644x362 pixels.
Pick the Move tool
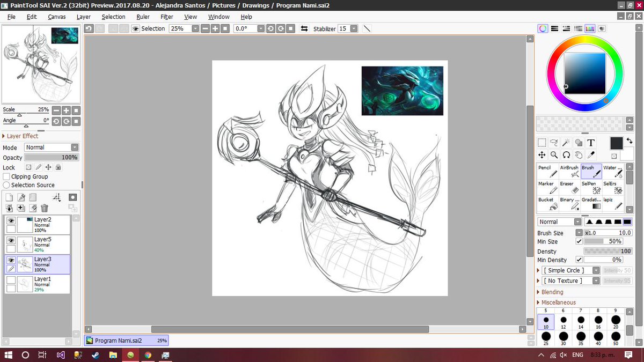tap(542, 155)
